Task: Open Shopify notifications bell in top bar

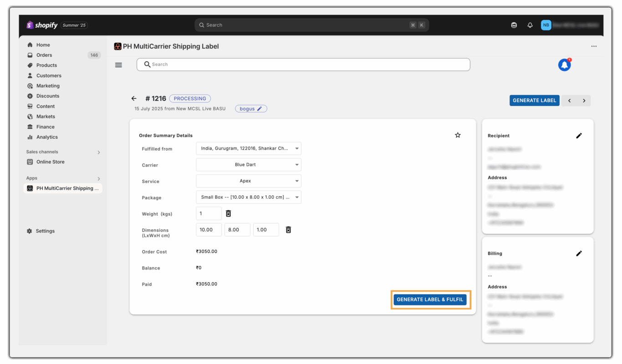Action: click(530, 25)
